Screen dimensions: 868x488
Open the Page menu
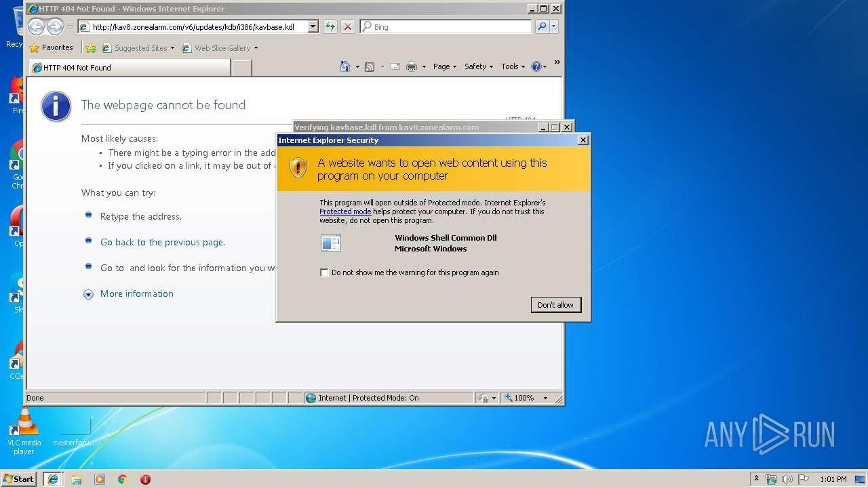pyautogui.click(x=445, y=66)
